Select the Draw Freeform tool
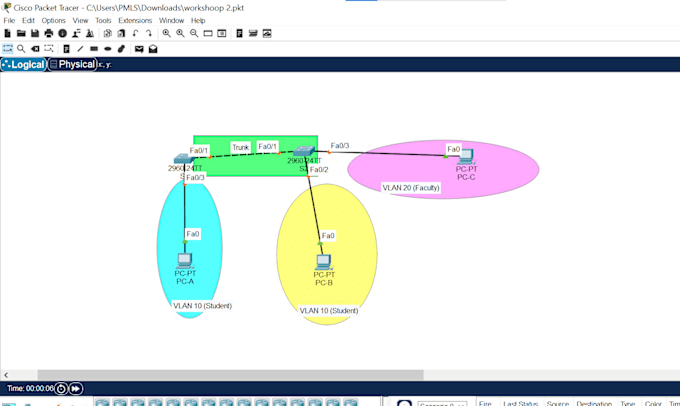The width and height of the screenshot is (680, 406). coord(121,49)
